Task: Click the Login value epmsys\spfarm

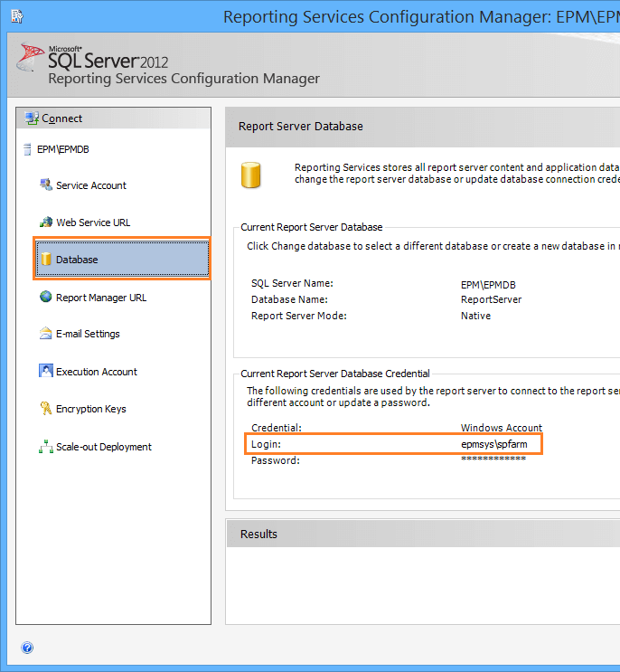Action: point(494,444)
